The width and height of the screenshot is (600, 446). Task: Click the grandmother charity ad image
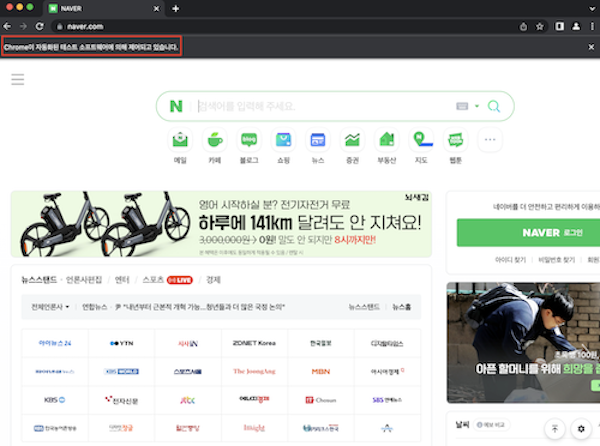click(523, 342)
